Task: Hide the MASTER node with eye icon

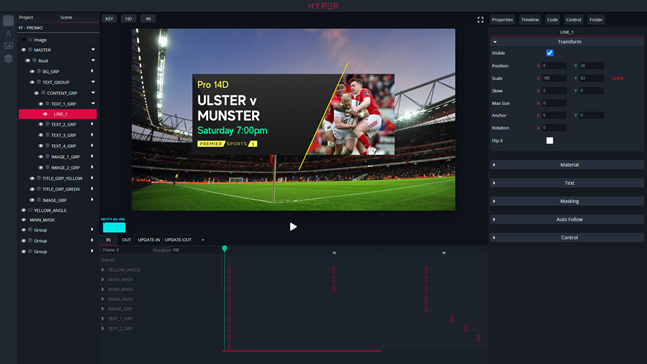Action: (x=24, y=50)
